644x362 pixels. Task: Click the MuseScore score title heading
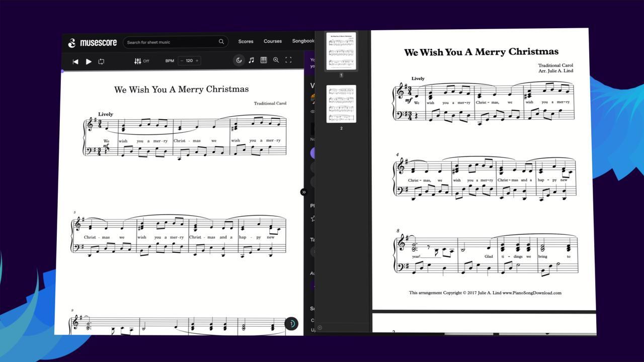[181, 89]
